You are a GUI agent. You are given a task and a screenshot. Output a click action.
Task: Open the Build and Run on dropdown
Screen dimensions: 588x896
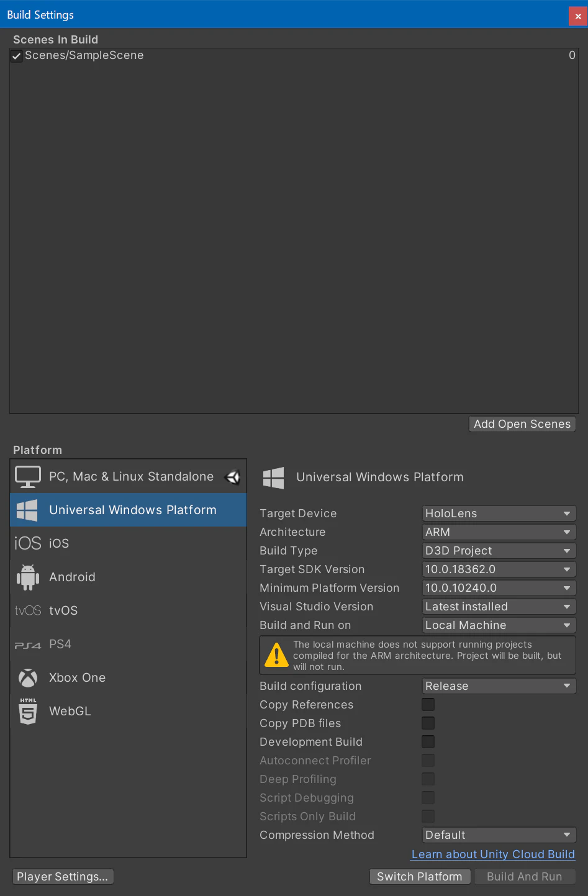[499, 625]
